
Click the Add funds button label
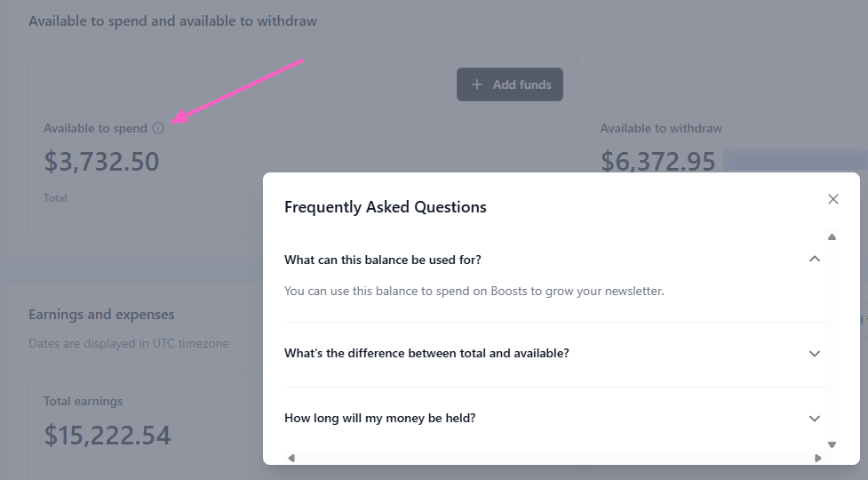pyautogui.click(x=522, y=84)
